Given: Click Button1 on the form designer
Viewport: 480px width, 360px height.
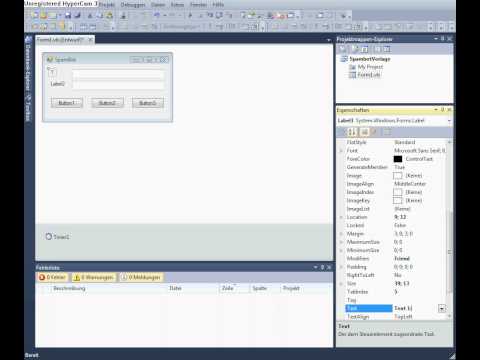Looking at the screenshot, I should pos(67,103).
